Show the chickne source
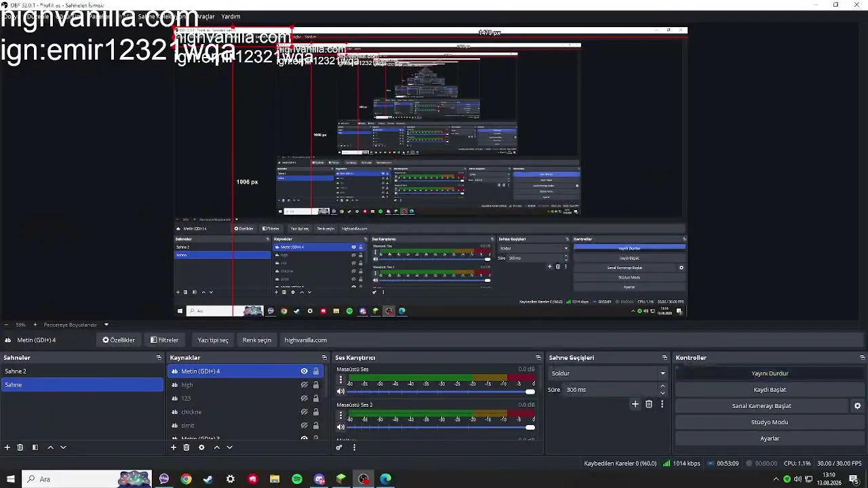 [304, 412]
